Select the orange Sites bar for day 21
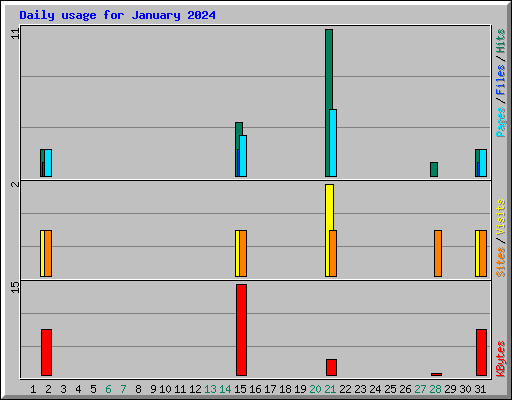 [x=333, y=253]
